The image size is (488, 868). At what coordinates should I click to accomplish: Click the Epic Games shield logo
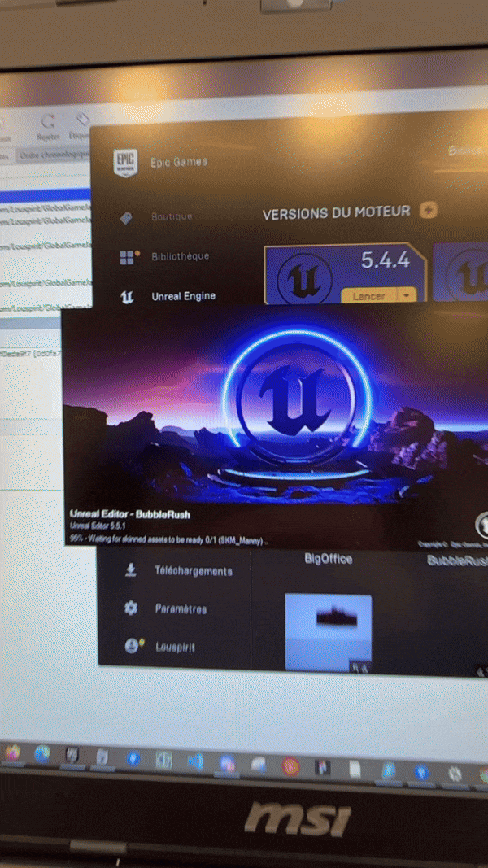click(125, 163)
